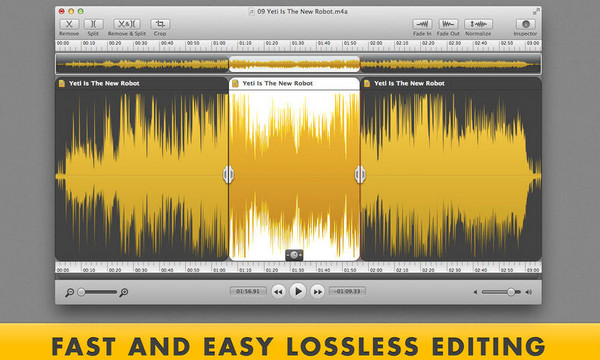
Task: Select the third Yeti Is The New Robot segment title
Action: 409,83
